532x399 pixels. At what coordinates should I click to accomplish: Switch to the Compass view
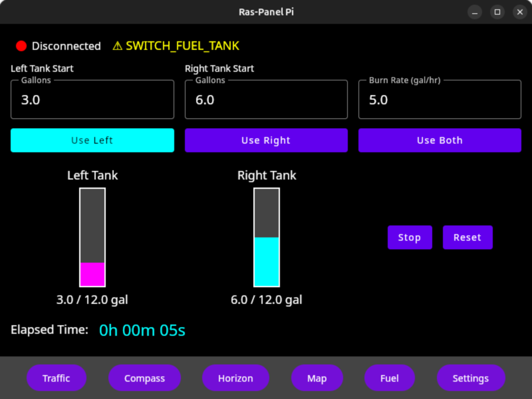pos(144,378)
